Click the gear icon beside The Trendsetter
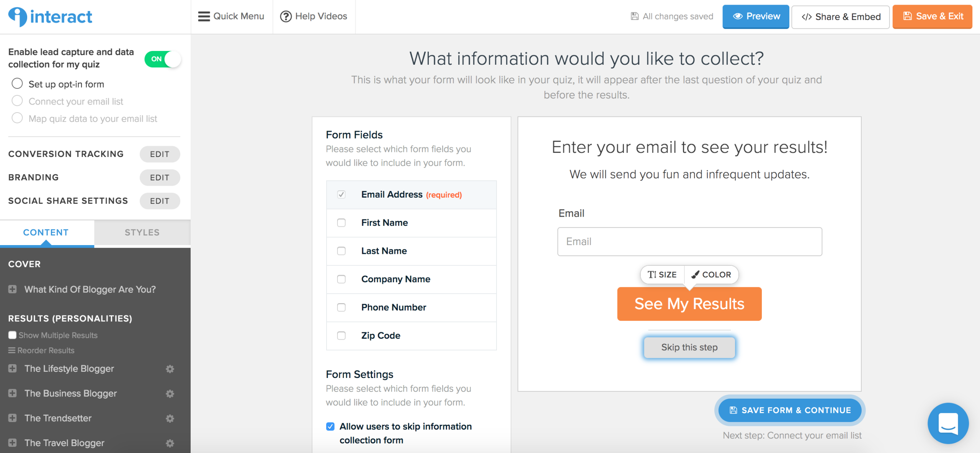Image resolution: width=980 pixels, height=453 pixels. point(170,419)
